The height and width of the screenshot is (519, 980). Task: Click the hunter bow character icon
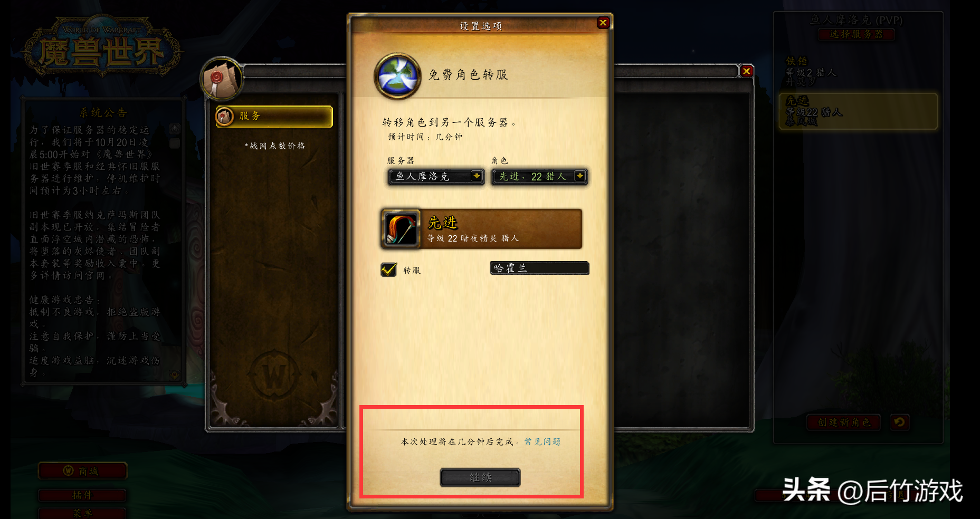click(x=401, y=229)
